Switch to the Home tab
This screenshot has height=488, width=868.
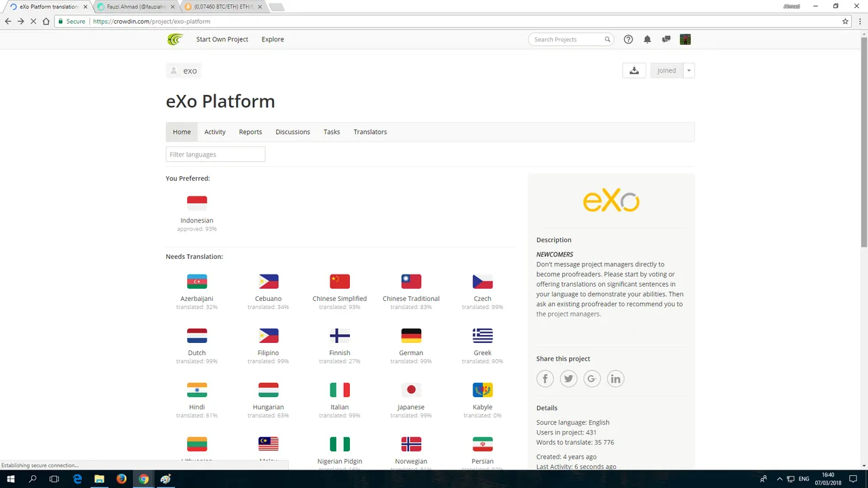point(182,131)
